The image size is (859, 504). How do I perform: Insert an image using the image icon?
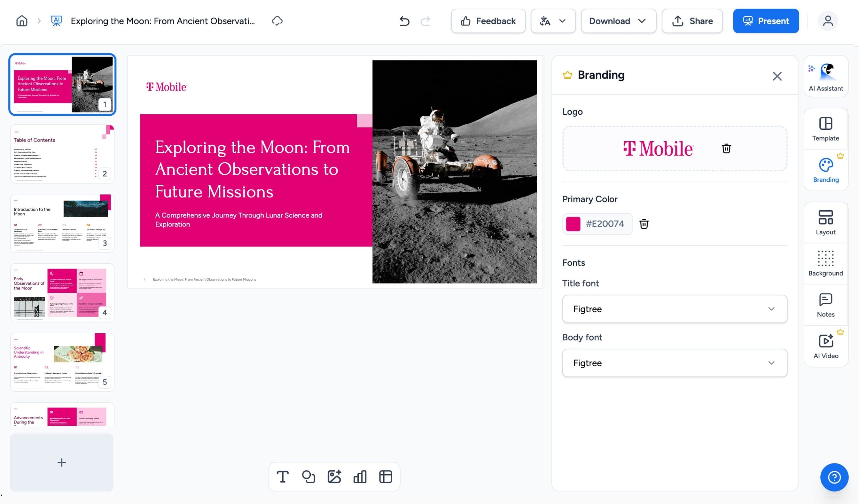point(334,477)
